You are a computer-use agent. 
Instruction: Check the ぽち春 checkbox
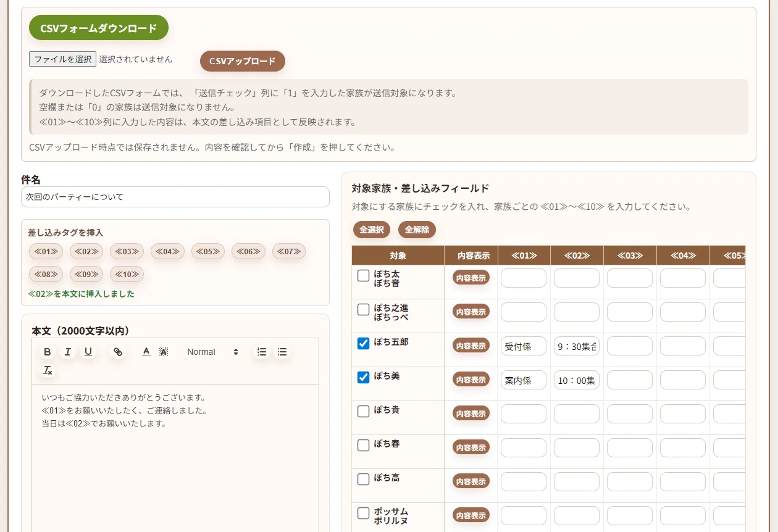(x=364, y=446)
